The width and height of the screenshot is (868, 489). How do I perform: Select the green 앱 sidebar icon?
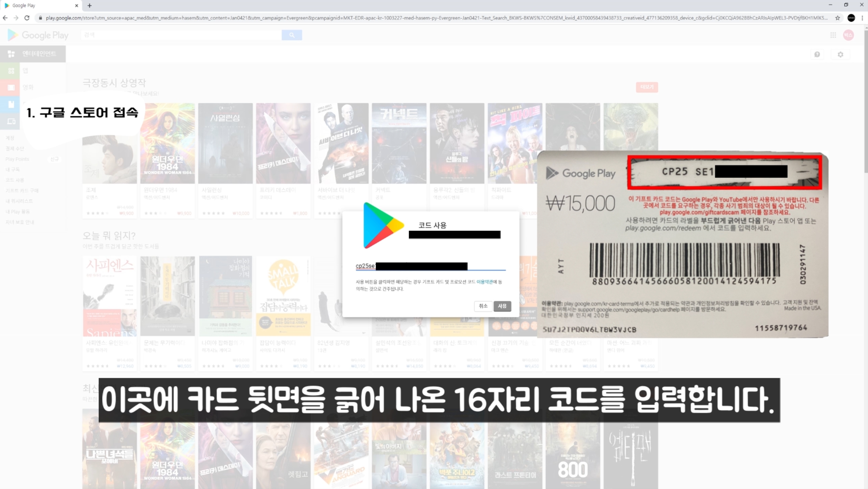click(11, 71)
